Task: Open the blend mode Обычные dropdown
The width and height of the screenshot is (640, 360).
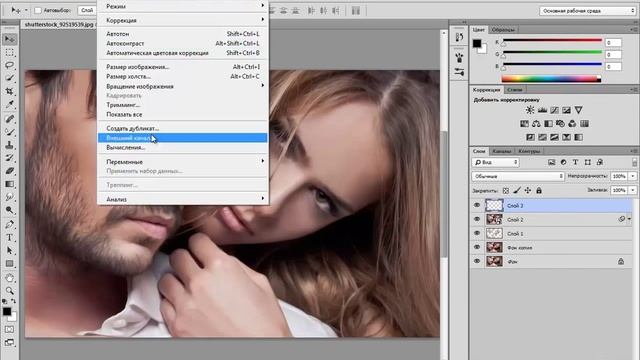Action: pos(518,176)
